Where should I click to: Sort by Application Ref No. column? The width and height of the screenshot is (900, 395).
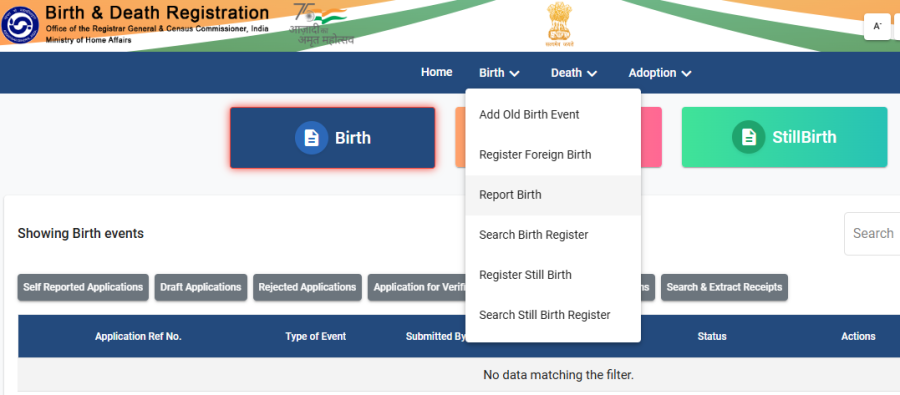(138, 336)
